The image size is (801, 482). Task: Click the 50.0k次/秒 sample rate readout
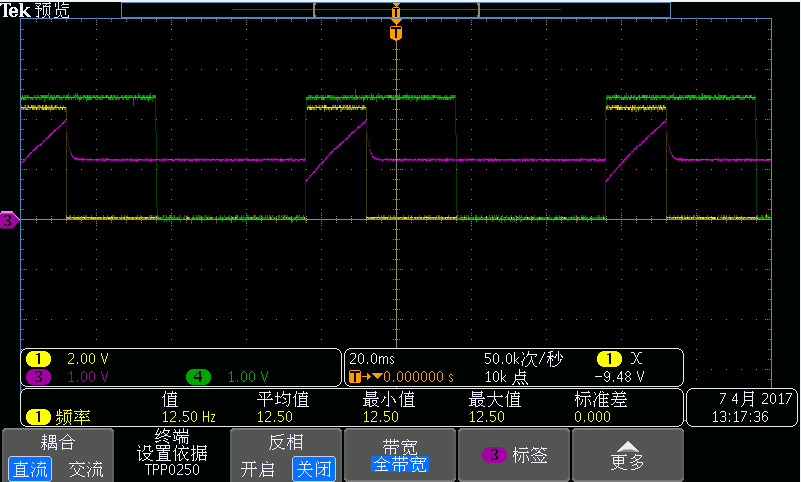point(523,359)
